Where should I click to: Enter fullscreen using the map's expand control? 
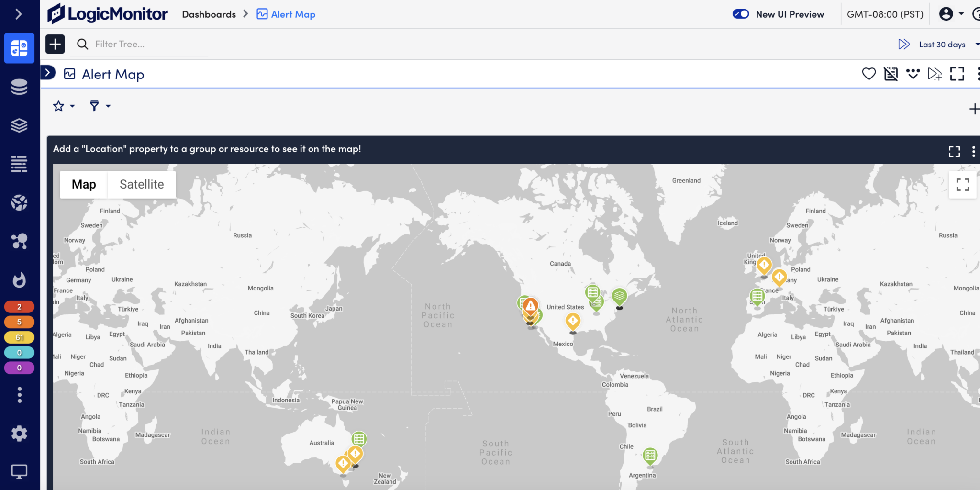point(963,184)
